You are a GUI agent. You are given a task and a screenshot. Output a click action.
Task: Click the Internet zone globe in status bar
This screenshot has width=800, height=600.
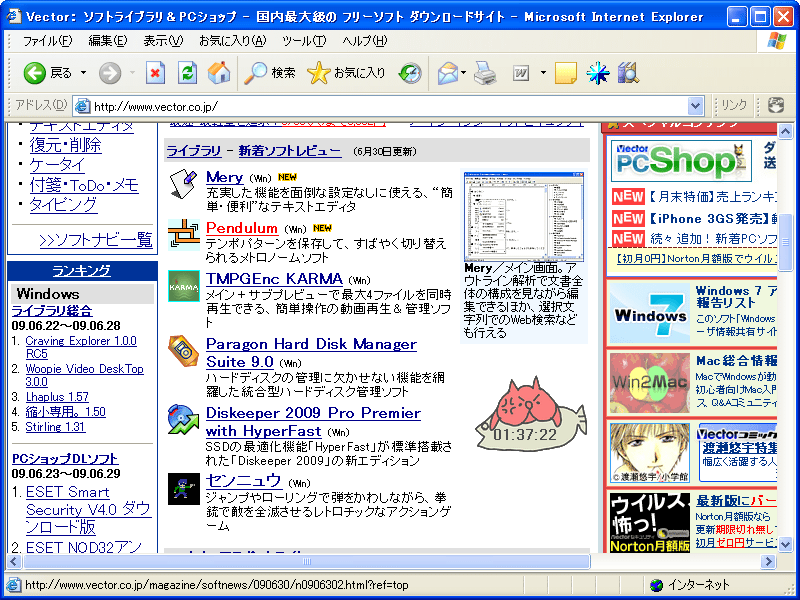pos(657,585)
